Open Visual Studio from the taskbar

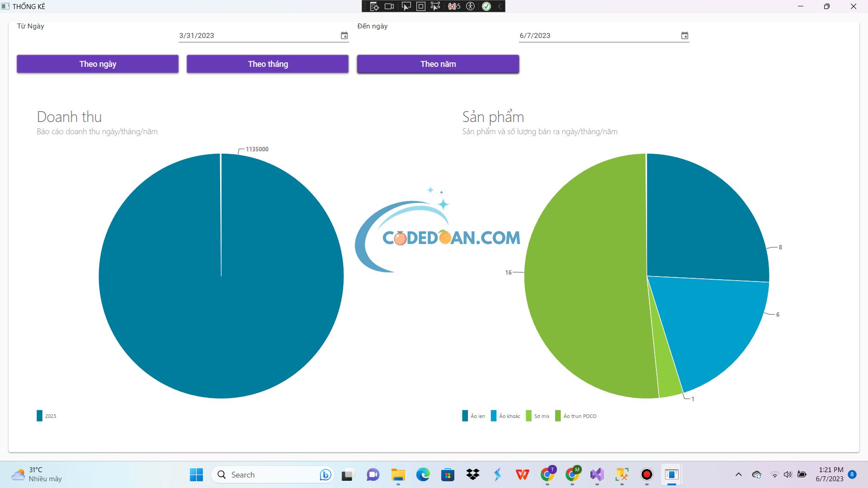[x=597, y=474]
